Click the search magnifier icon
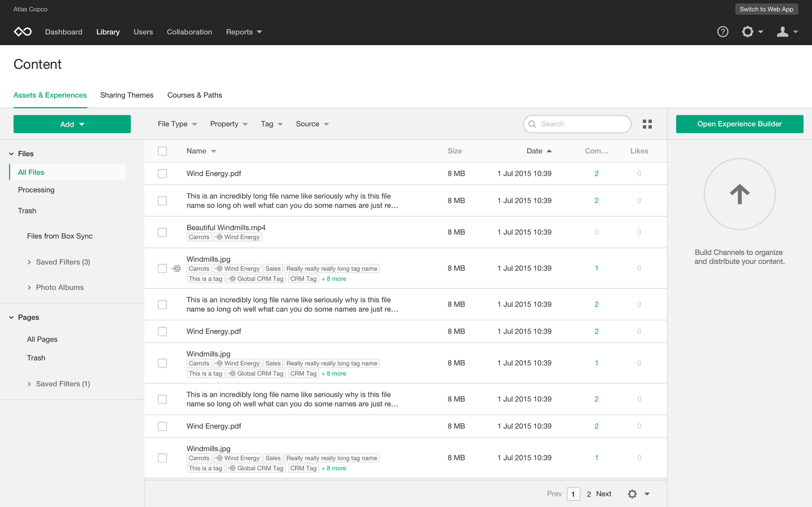Viewport: 812px width, 507px height. pos(532,124)
